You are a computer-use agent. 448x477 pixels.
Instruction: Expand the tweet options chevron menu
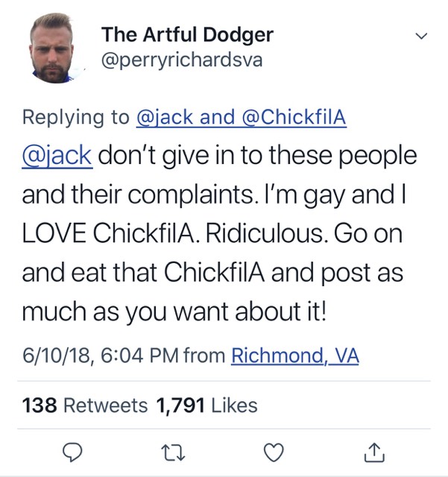[x=421, y=36]
